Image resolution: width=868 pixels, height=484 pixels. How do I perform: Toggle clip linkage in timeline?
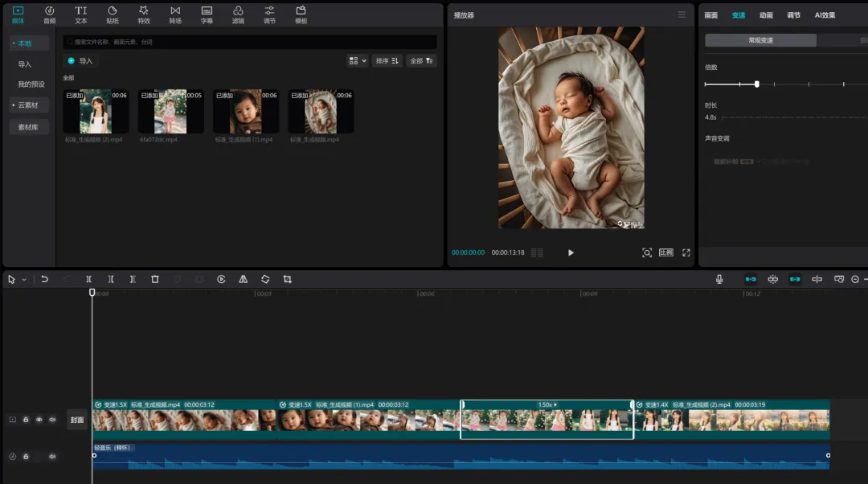[795, 279]
